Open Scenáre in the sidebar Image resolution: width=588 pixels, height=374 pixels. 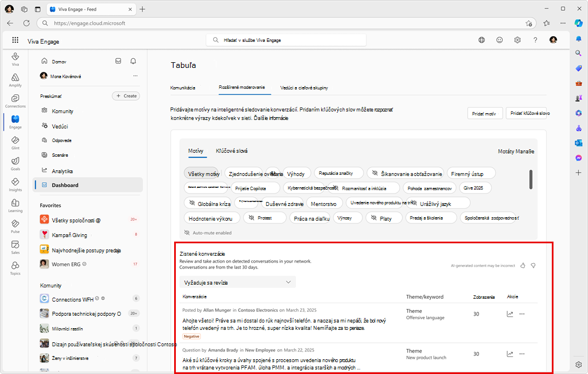(x=60, y=155)
